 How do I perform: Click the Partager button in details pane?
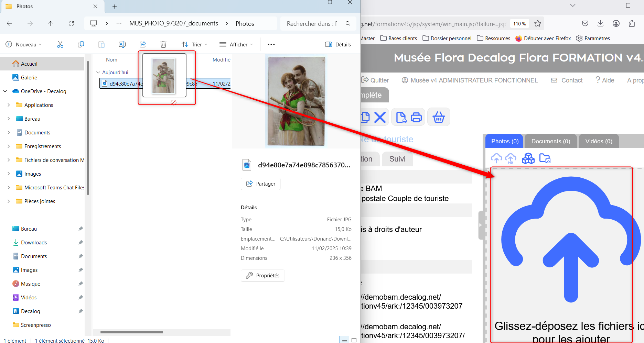(x=261, y=184)
